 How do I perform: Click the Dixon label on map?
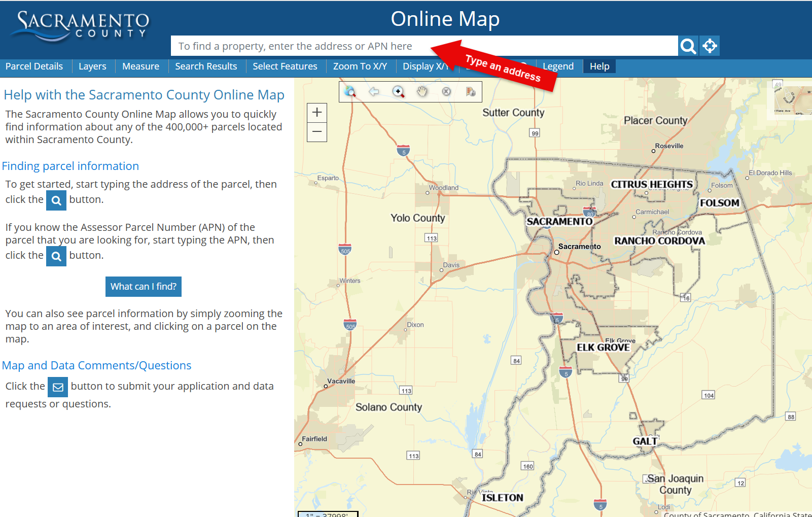pyautogui.click(x=415, y=325)
